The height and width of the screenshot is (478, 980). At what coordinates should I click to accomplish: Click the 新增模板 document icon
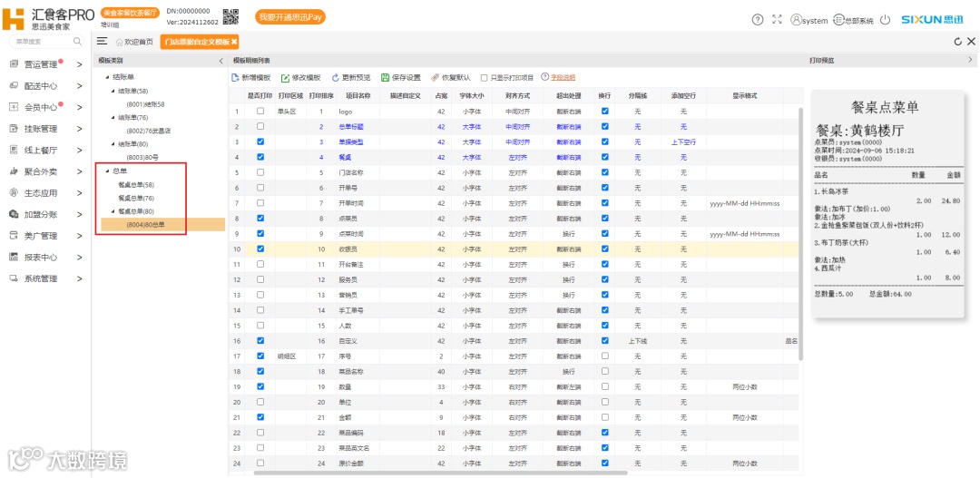[235, 77]
